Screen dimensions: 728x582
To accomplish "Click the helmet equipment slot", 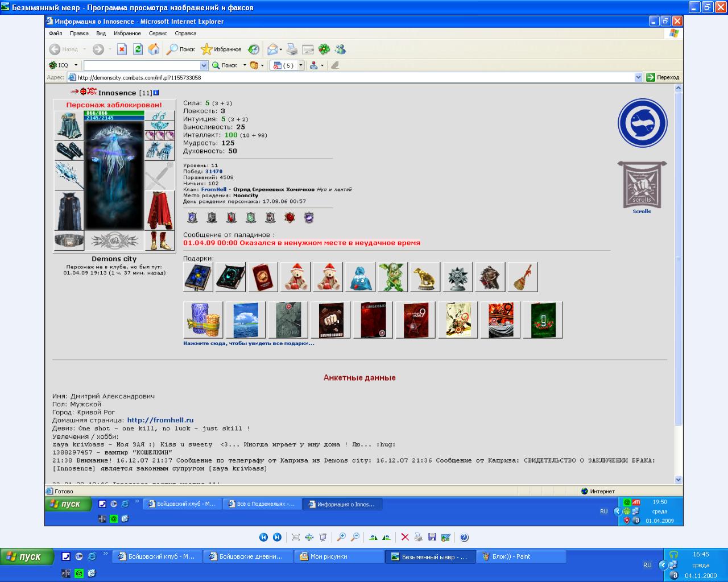I will (69, 126).
